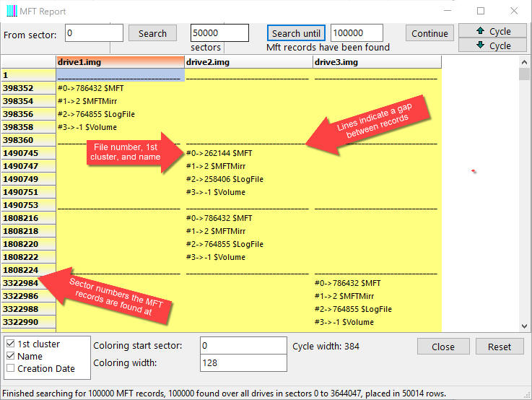This screenshot has width=532, height=400.
Task: Click the Search until button
Action: [296, 33]
